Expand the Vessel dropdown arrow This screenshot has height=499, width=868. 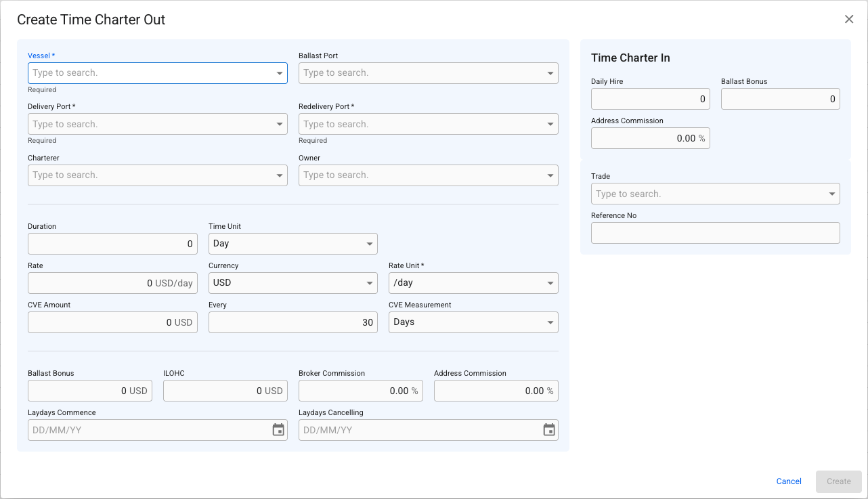point(280,73)
